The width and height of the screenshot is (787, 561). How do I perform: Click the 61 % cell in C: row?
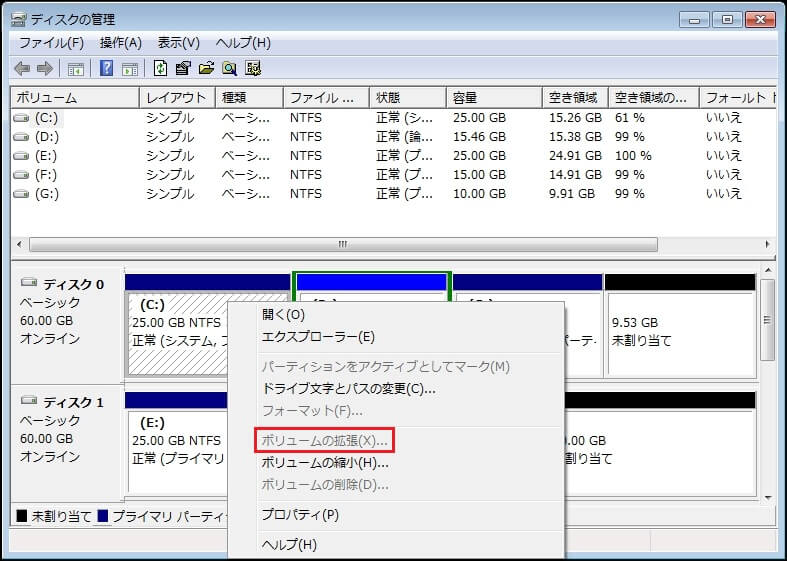(x=630, y=118)
